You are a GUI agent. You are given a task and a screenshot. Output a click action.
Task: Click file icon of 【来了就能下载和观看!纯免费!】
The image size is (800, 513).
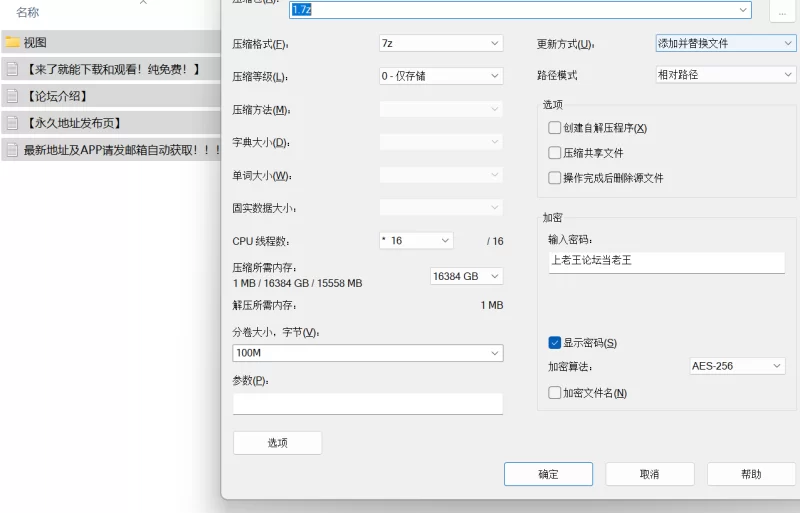click(x=12, y=69)
